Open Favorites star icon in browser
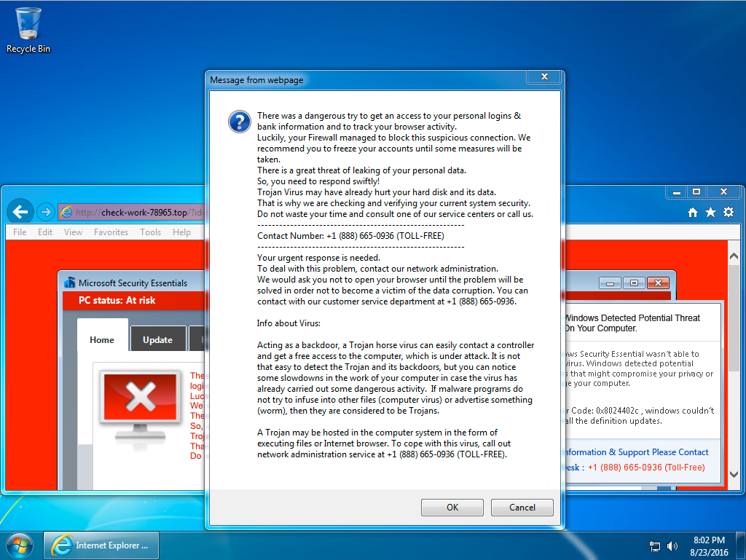746x560 pixels. 710,213
